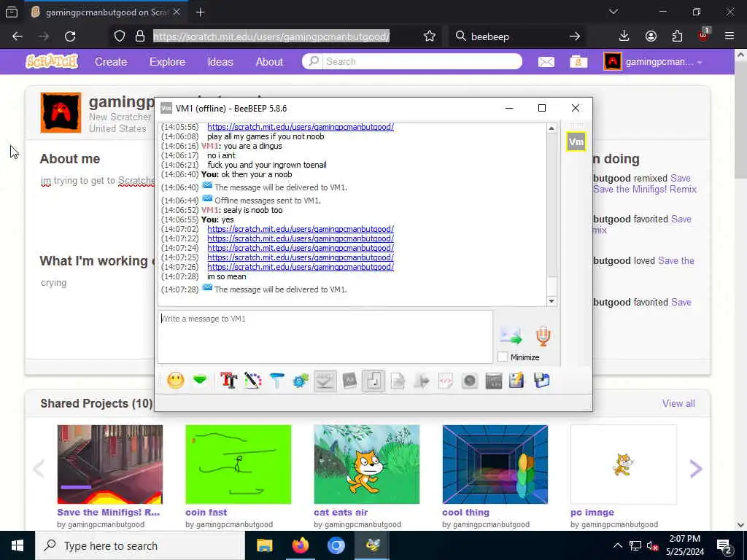Click the chat scrollbar up arrow

[x=551, y=128]
